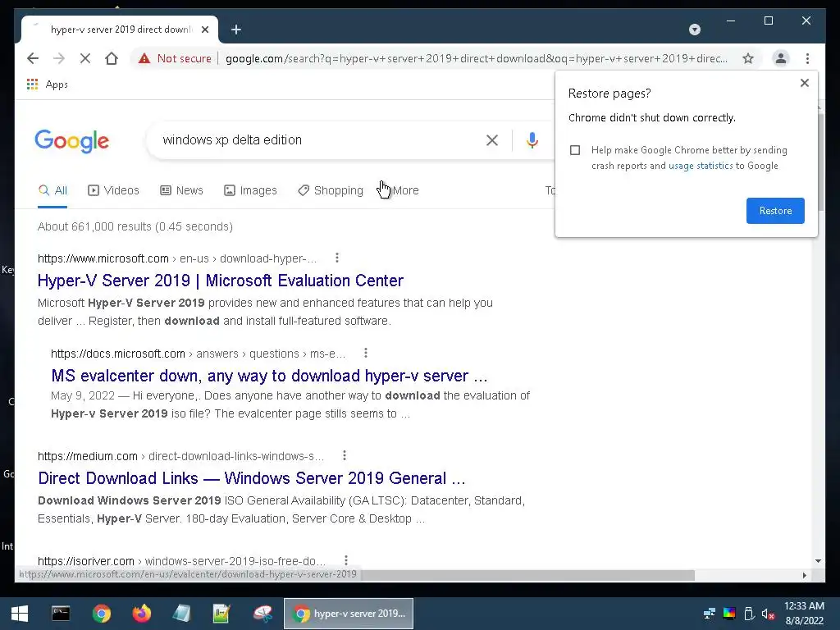The image size is (840, 630).
Task: Switch to the Shopping results tab
Action: (x=331, y=190)
